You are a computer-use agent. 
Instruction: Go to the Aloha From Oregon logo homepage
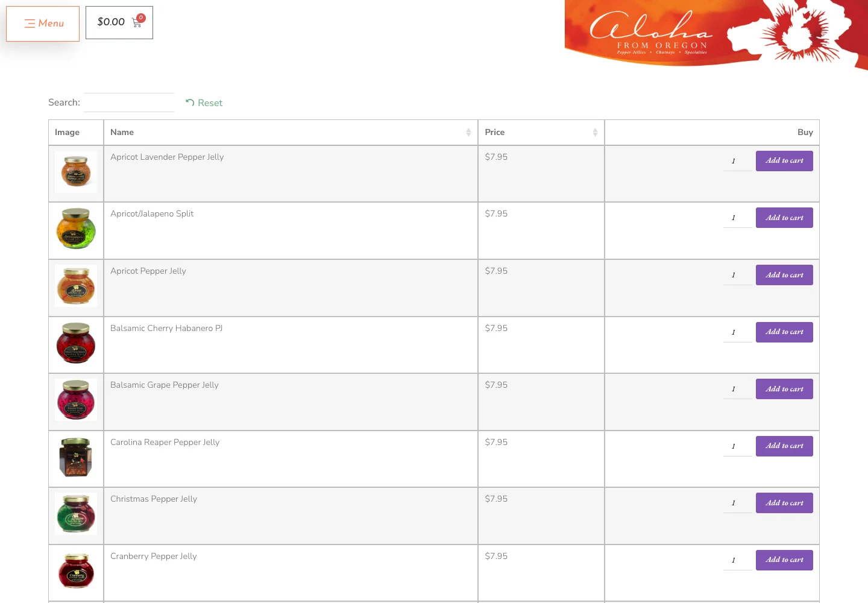pos(716,34)
